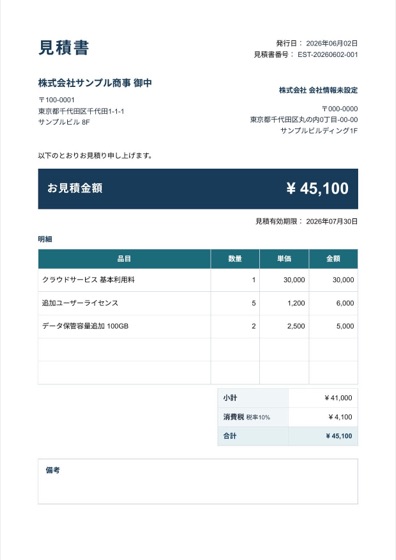
Task: Click tax value ¥ 4,100
Action: [x=340, y=417]
